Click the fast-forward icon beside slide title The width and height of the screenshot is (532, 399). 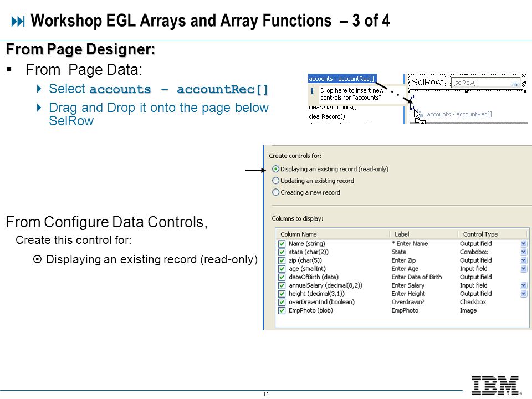coord(18,22)
